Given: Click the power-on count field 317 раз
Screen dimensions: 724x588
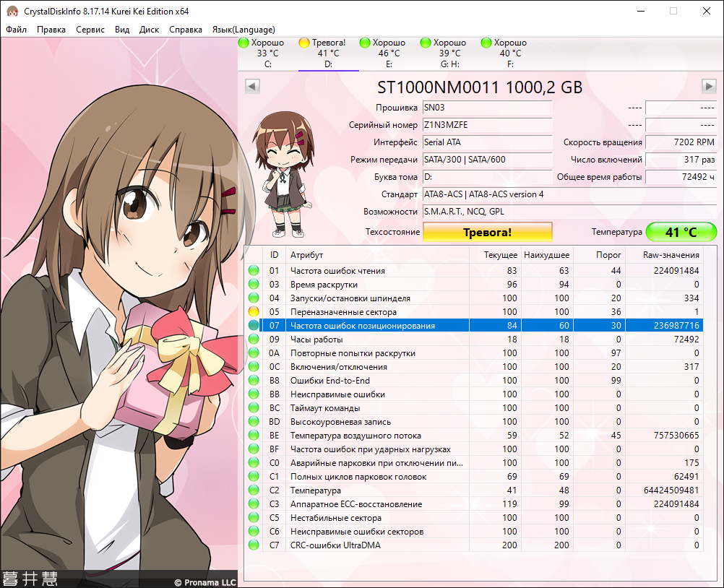Looking at the screenshot, I should (x=681, y=160).
